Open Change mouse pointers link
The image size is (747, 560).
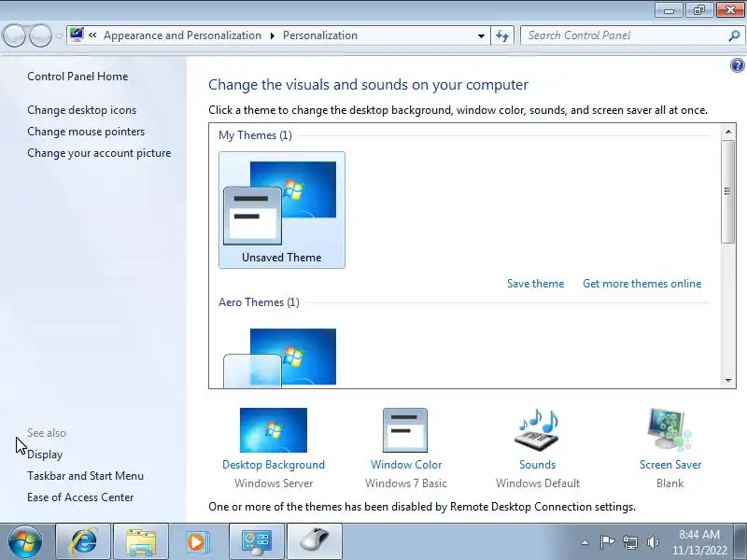(86, 132)
